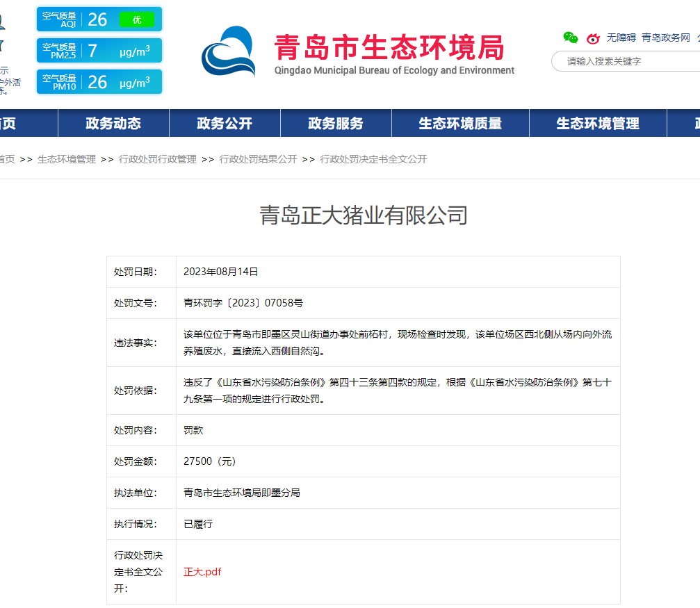Viewport: 700px width, 608px height.
Task: Click the PM2.5 air quality widget
Action: [x=99, y=51]
